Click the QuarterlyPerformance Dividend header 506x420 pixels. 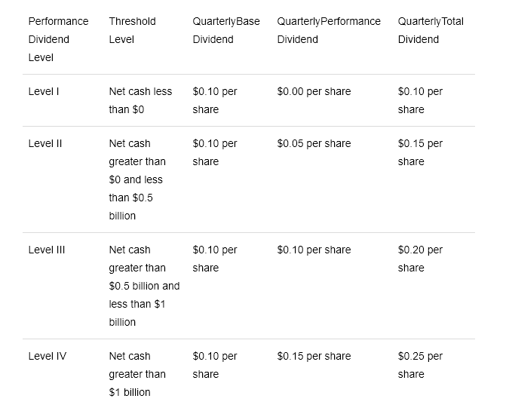click(329, 30)
